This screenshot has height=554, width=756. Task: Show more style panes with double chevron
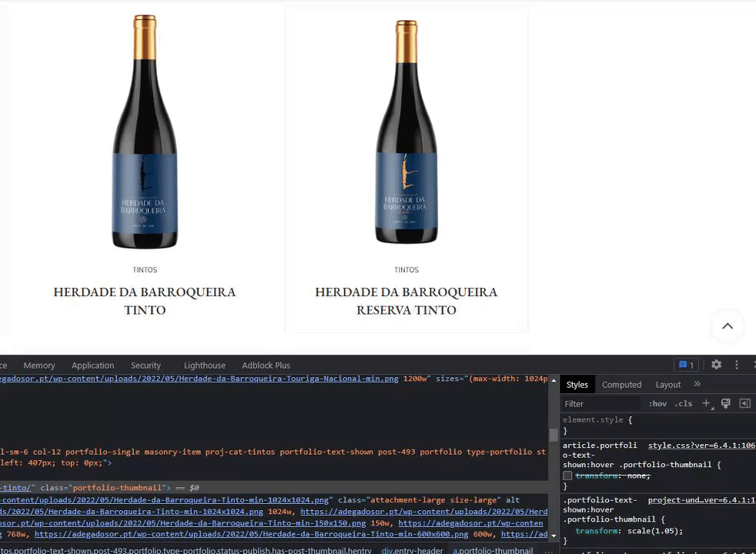[697, 384]
